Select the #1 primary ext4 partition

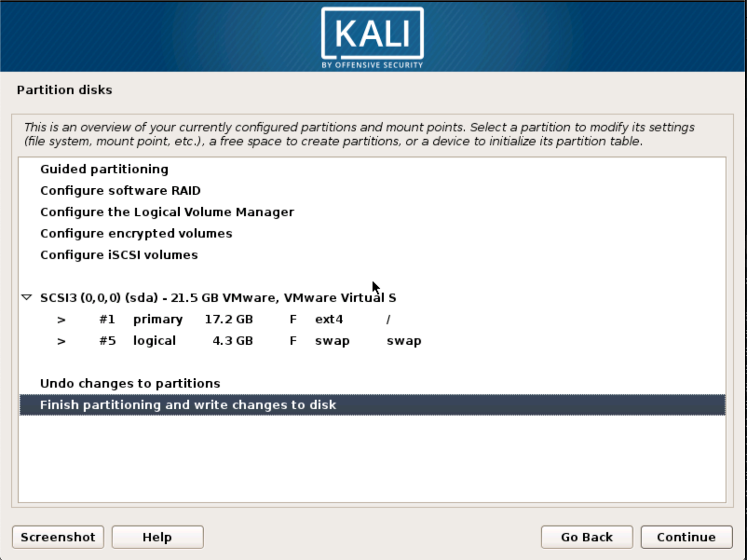click(373, 319)
